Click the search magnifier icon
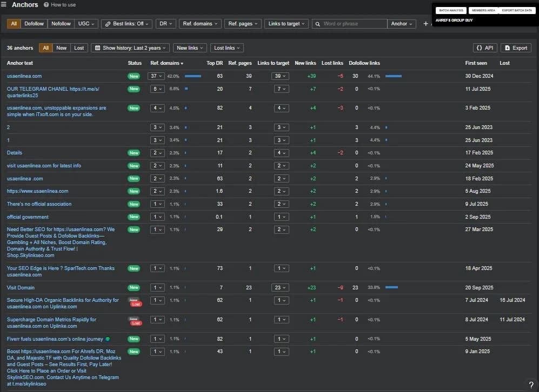The image size is (539, 392). tap(318, 24)
